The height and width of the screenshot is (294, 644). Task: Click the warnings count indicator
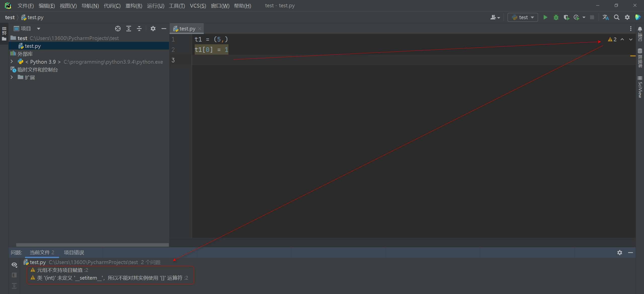(x=612, y=40)
